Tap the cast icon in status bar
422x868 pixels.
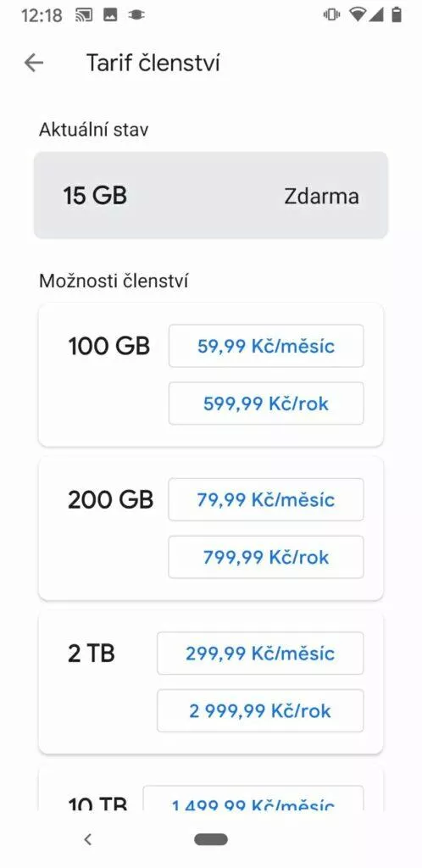(x=84, y=15)
